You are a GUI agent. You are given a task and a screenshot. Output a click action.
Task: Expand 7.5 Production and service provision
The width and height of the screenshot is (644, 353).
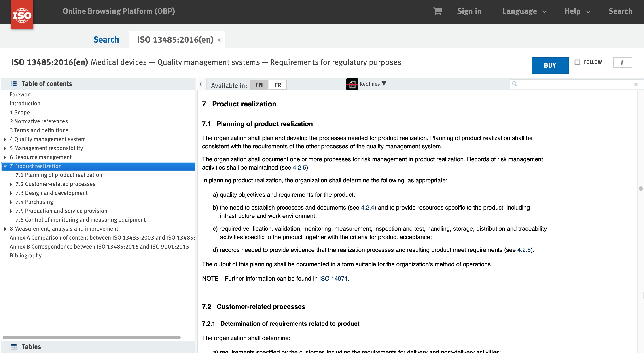pos(11,211)
